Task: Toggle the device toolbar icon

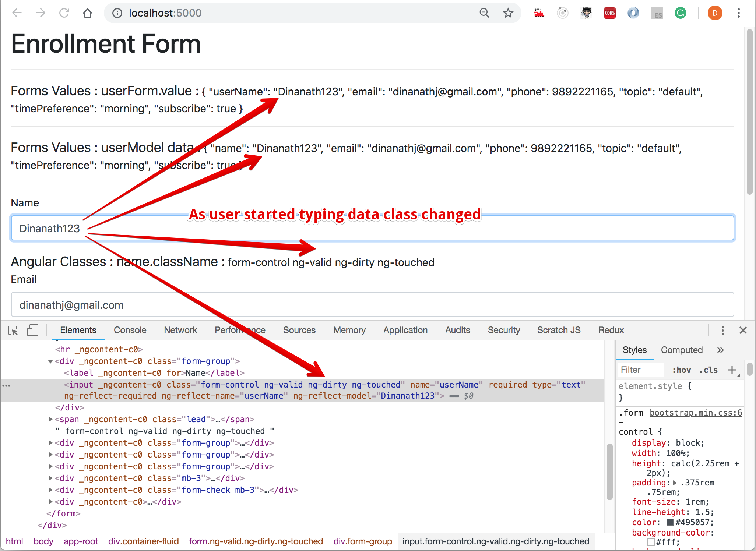Action: (32, 330)
